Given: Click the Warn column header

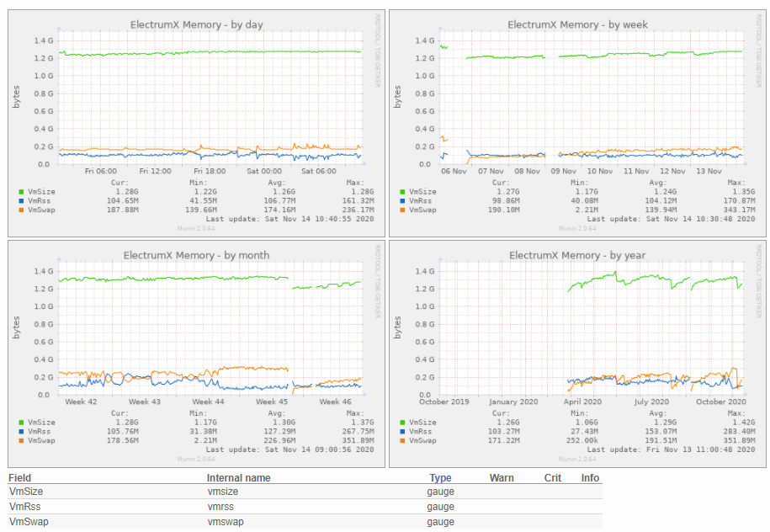Looking at the screenshot, I should click(x=502, y=478).
